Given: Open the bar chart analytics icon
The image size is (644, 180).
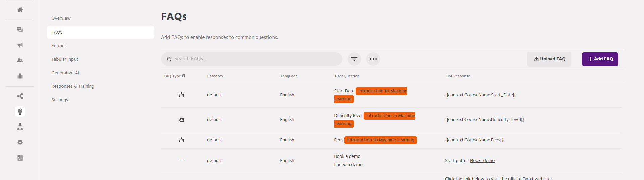Looking at the screenshot, I should point(20,76).
